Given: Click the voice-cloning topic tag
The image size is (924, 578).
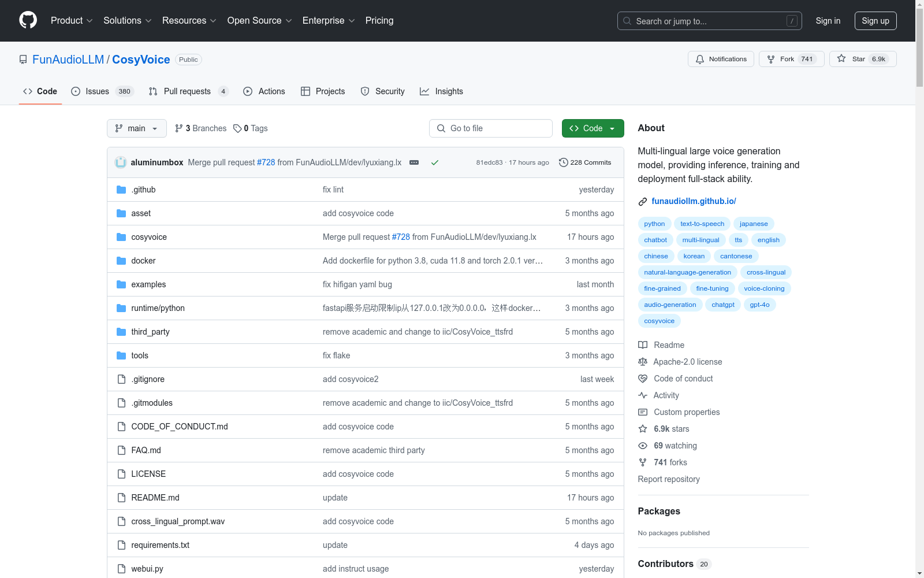Looking at the screenshot, I should (764, 288).
